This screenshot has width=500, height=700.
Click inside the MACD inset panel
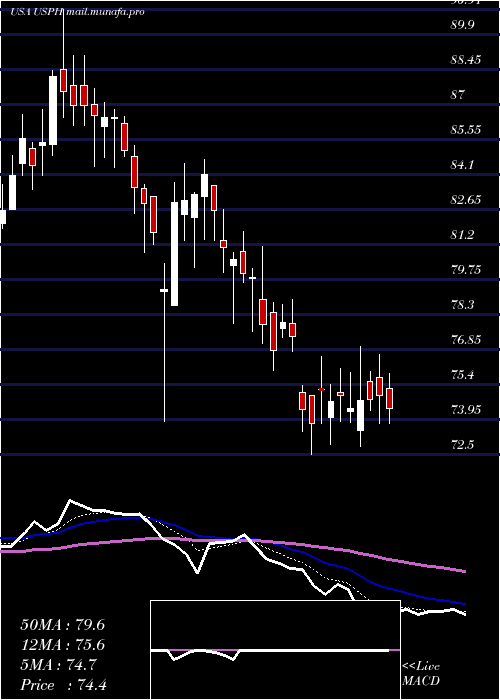click(275, 650)
